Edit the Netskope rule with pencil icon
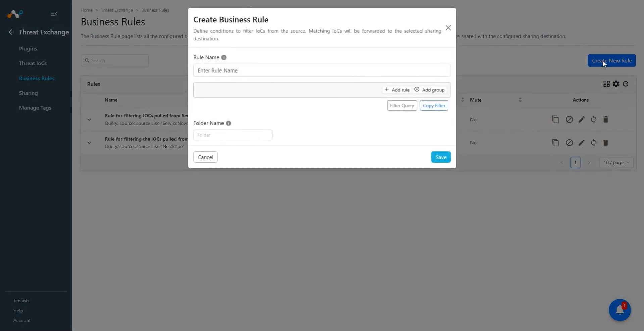 [582, 143]
